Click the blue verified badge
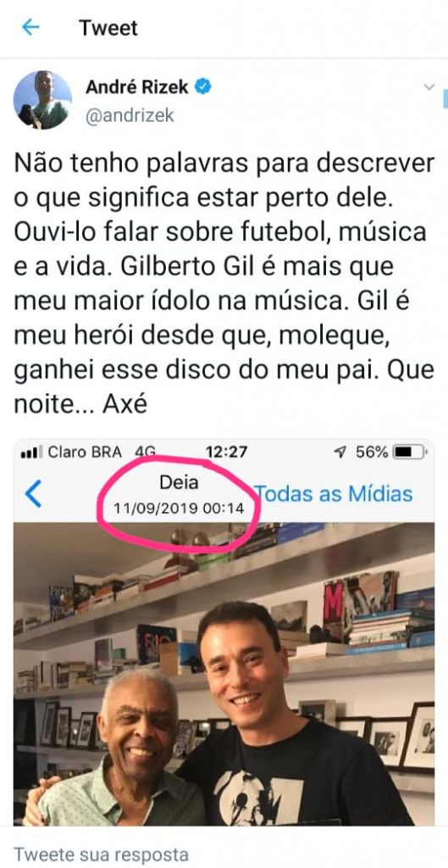This screenshot has height=868, width=448. (x=203, y=87)
